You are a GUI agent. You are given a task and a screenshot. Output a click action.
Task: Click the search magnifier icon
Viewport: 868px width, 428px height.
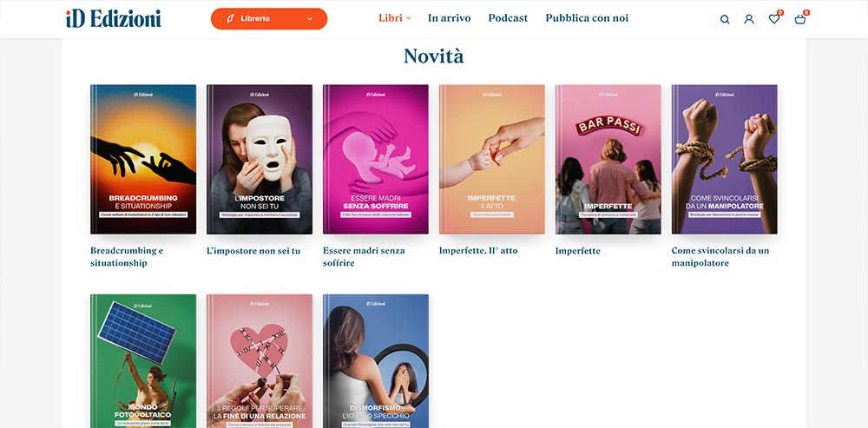tap(725, 19)
